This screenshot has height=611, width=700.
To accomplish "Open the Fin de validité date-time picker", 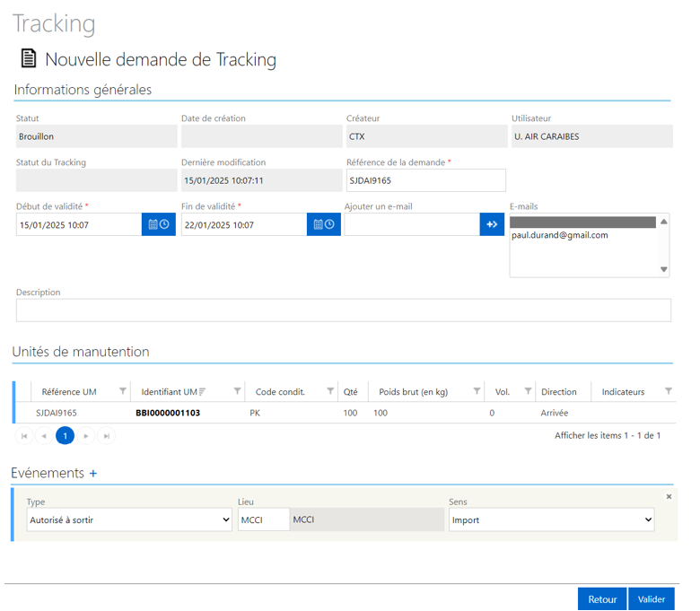I will (323, 224).
